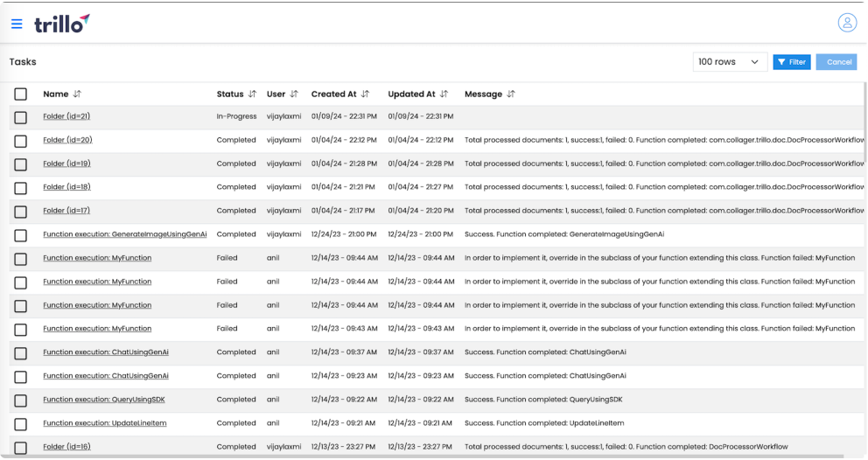Open the Folder (id=18) task link
The image size is (868, 460).
click(x=66, y=187)
